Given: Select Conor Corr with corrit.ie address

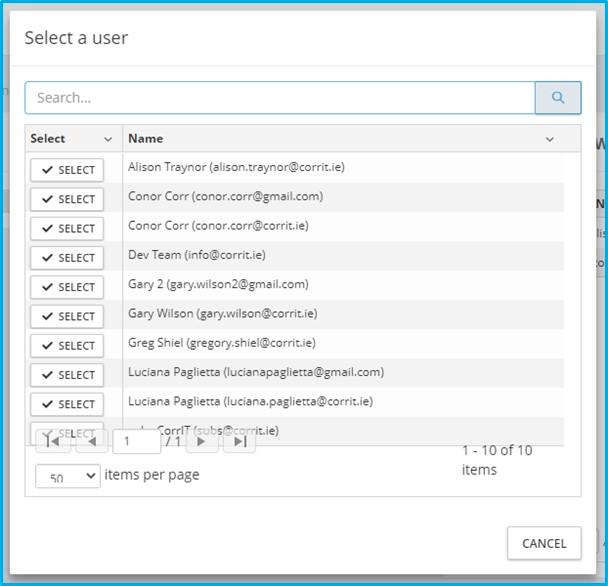Looking at the screenshot, I should pyautogui.click(x=67, y=228).
